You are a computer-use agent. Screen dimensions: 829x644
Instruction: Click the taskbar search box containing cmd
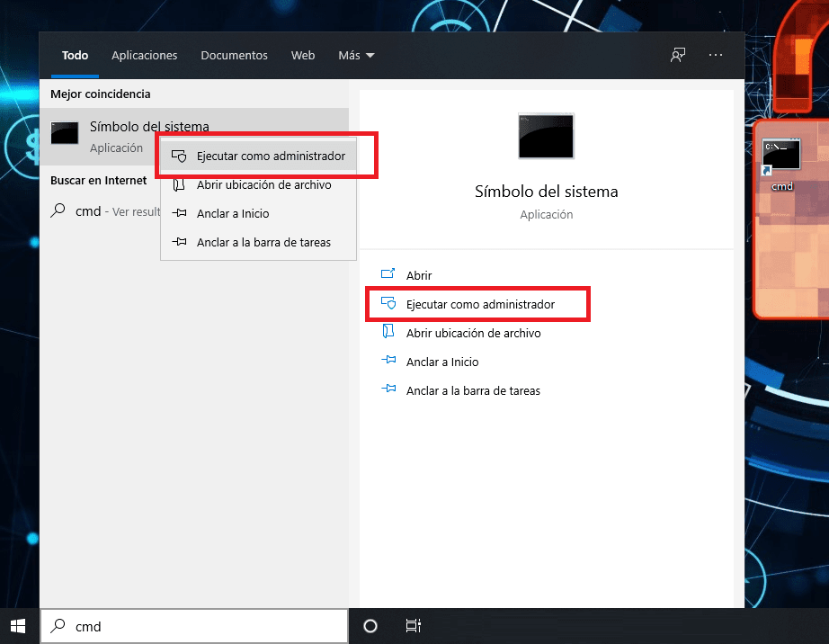pyautogui.click(x=194, y=627)
